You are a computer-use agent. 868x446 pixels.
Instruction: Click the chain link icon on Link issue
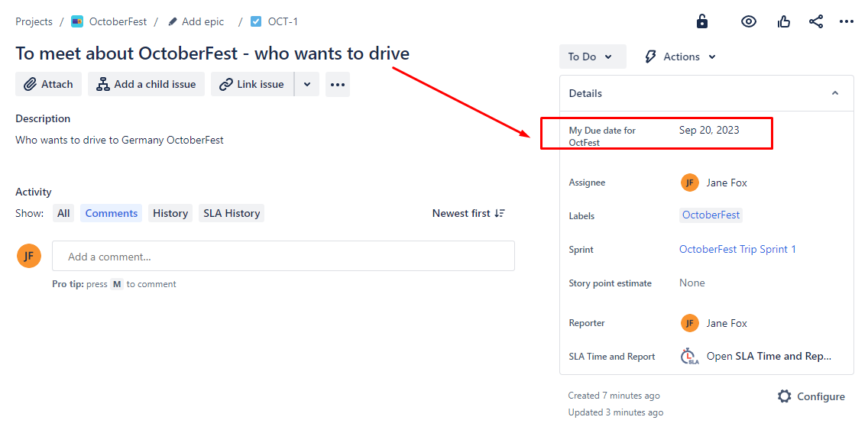point(225,84)
